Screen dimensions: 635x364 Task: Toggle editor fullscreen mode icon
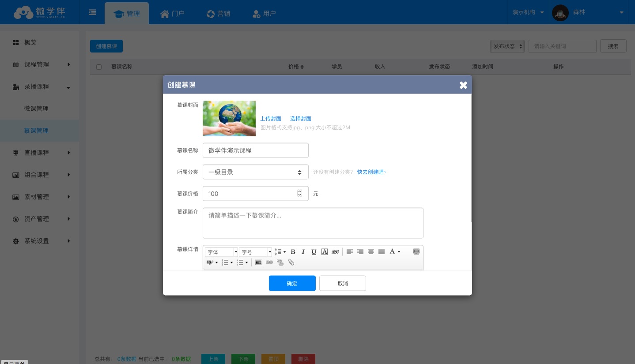[416, 252]
